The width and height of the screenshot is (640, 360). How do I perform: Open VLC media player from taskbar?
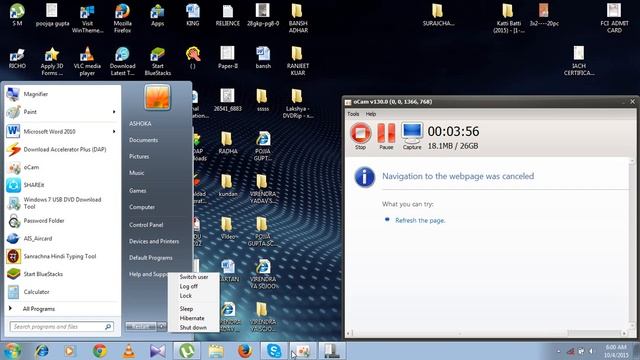coord(129,351)
